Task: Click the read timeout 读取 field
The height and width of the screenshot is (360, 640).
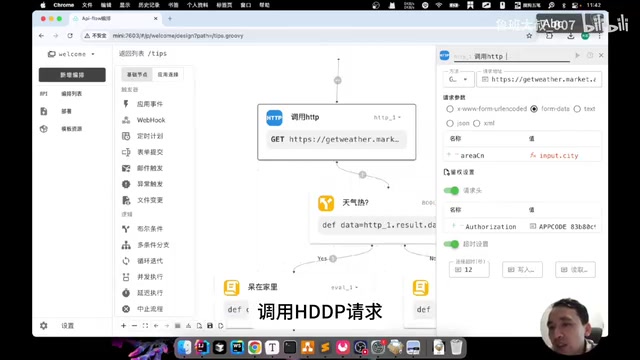Action: pyautogui.click(x=576, y=270)
